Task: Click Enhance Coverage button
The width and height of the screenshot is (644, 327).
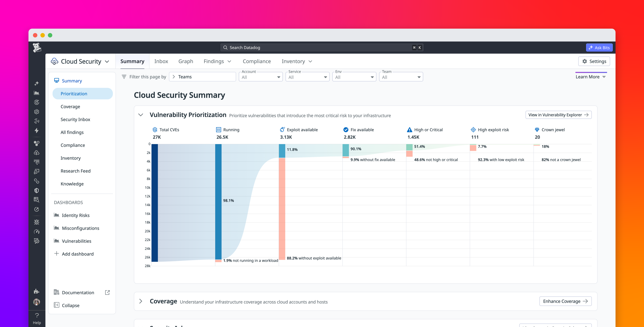Action: [x=565, y=301]
